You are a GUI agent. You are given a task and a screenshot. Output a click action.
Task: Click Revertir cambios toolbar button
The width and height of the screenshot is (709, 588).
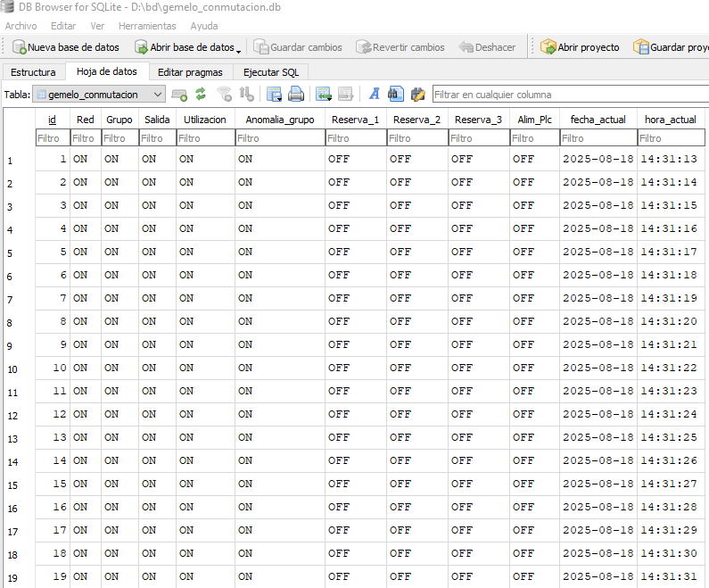click(x=400, y=47)
